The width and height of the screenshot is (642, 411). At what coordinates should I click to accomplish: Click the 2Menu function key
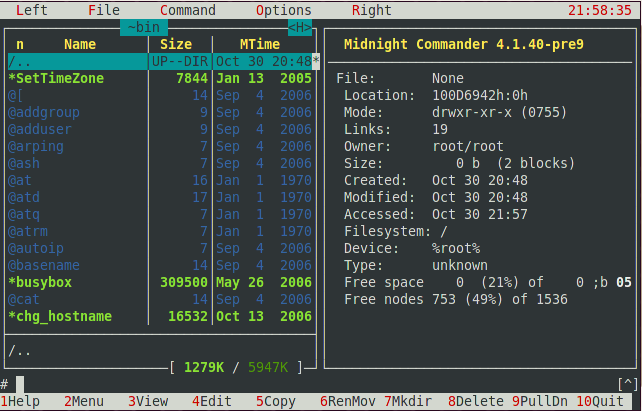[x=84, y=402]
